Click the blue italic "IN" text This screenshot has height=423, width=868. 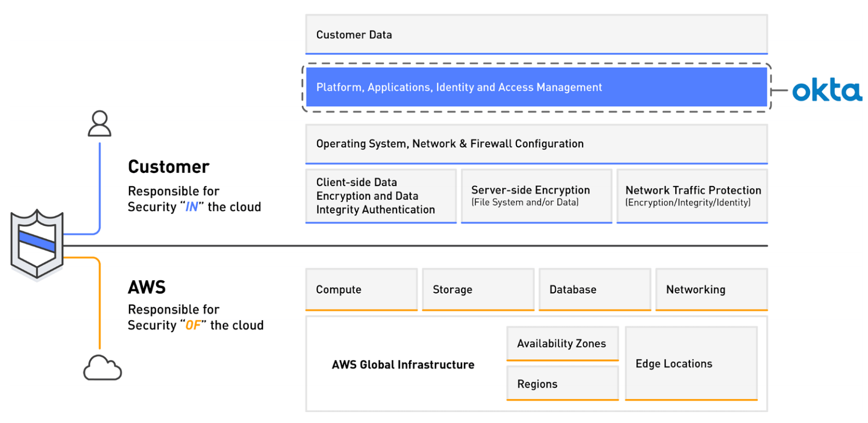[x=192, y=207]
